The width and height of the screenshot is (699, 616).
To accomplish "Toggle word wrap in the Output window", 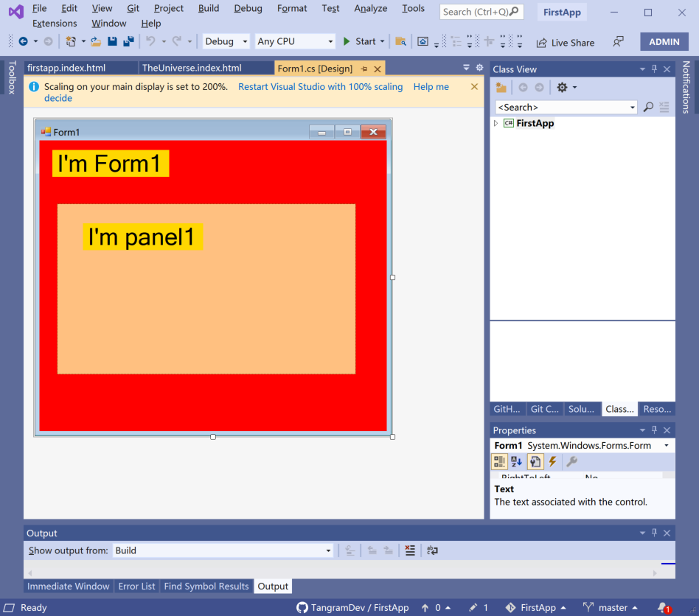I will pos(432,550).
